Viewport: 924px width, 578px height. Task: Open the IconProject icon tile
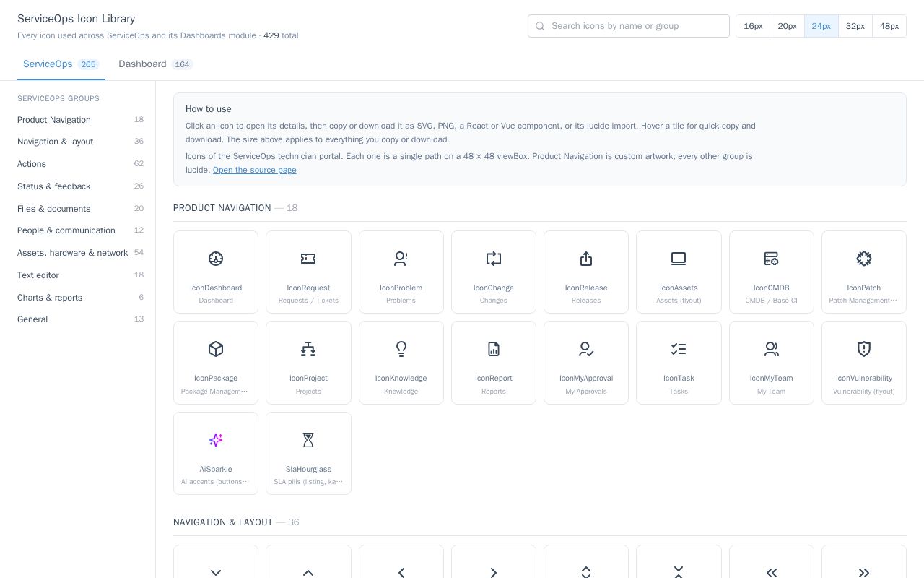click(308, 363)
